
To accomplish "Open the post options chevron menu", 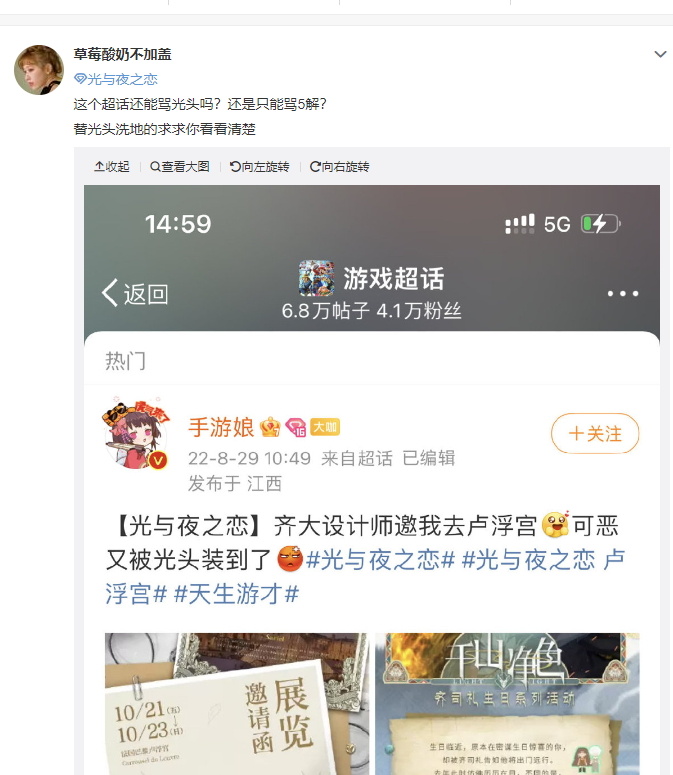I will (x=660, y=54).
